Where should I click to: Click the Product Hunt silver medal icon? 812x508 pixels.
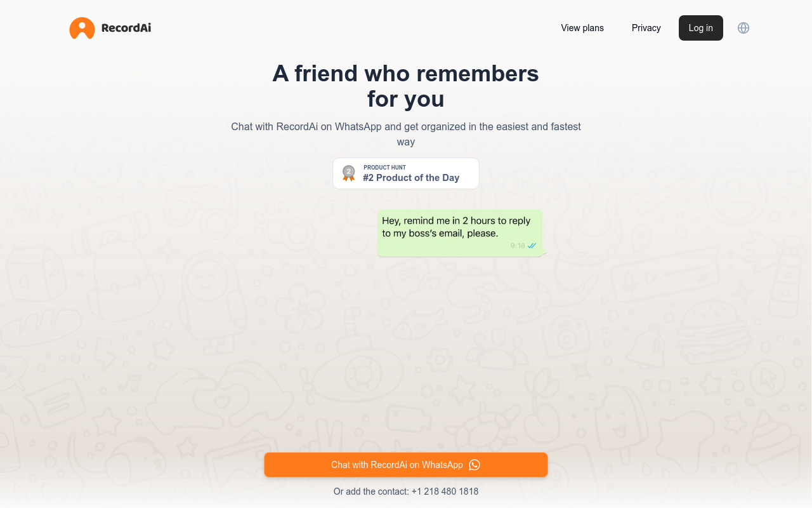click(348, 173)
